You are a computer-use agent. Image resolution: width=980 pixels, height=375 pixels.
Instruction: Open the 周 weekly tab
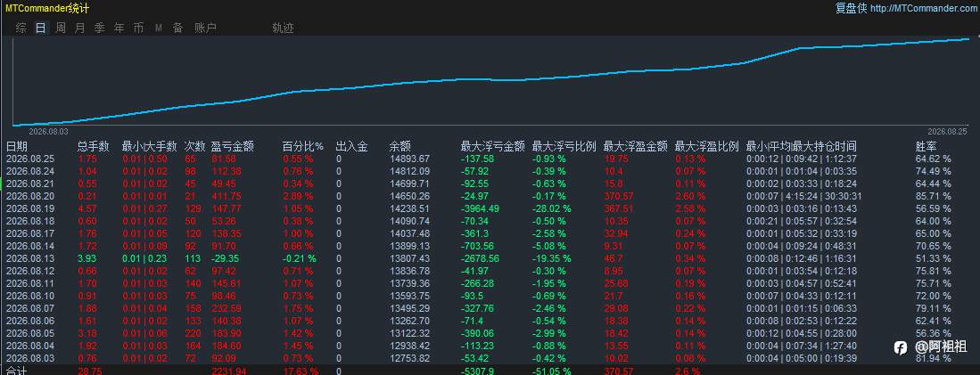60,29
